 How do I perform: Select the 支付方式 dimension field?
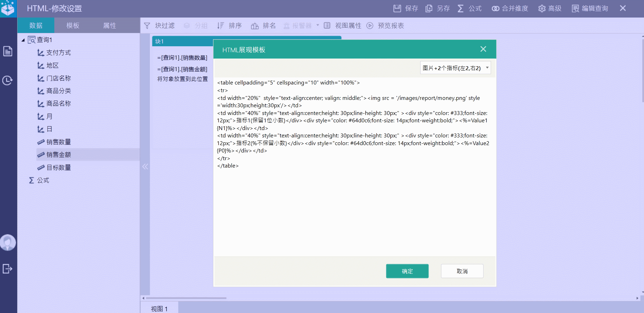[x=54, y=53]
